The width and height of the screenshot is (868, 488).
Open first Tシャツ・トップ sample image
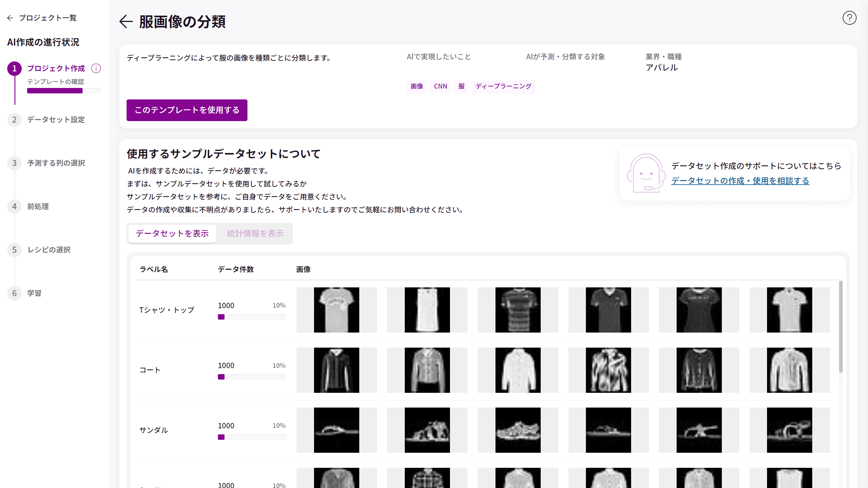tap(336, 310)
